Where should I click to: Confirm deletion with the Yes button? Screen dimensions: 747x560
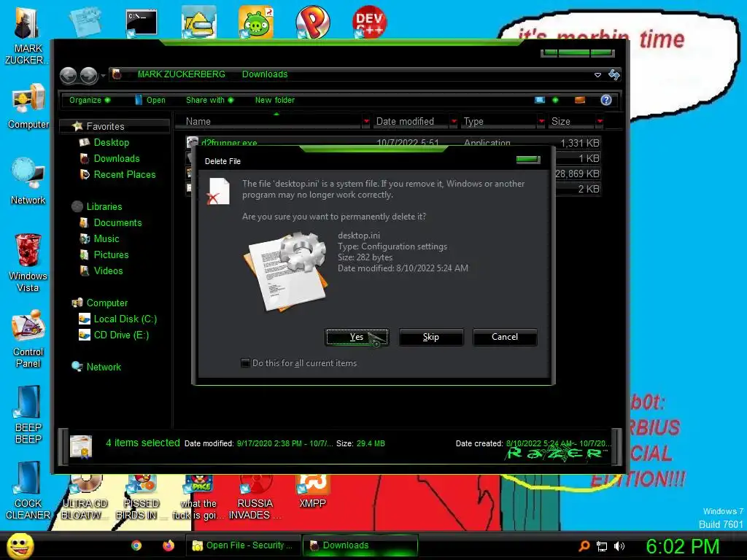[x=356, y=337]
